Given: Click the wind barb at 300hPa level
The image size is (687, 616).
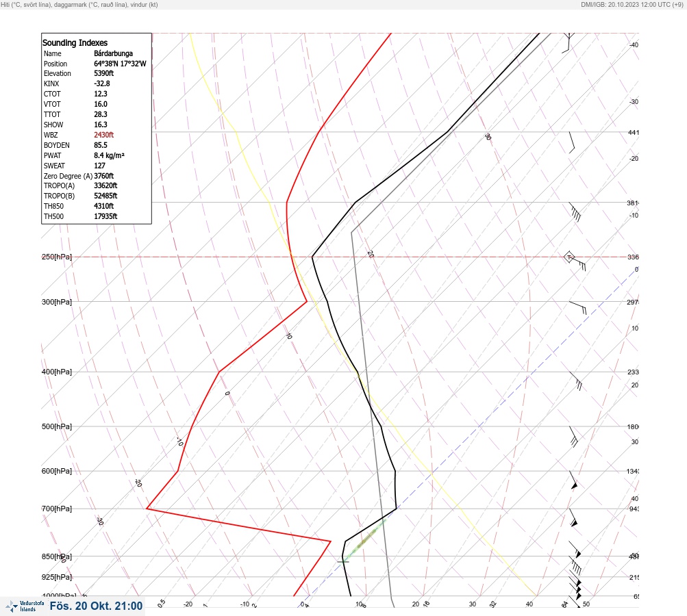Looking at the screenshot, I should pyautogui.click(x=577, y=307).
